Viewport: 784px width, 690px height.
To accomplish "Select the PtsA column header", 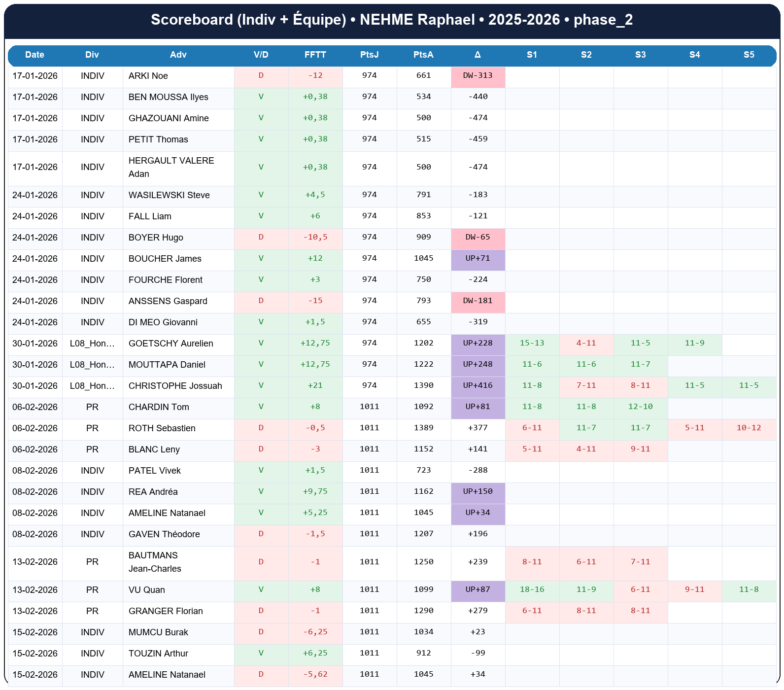I will 423,55.
